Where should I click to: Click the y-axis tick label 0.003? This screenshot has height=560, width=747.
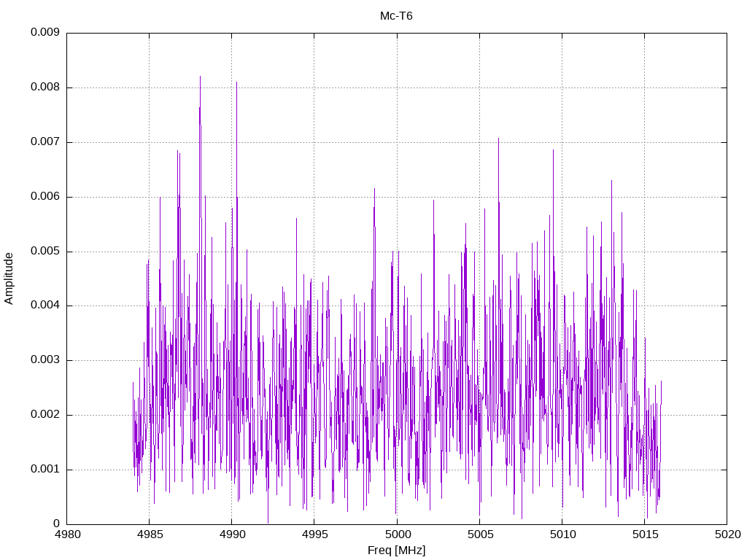[x=45, y=360]
